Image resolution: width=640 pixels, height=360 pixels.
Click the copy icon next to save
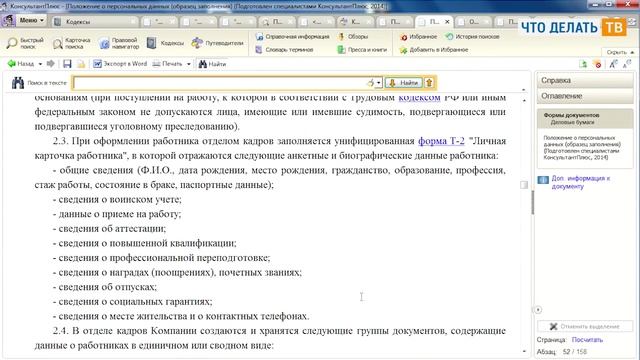coord(81,64)
